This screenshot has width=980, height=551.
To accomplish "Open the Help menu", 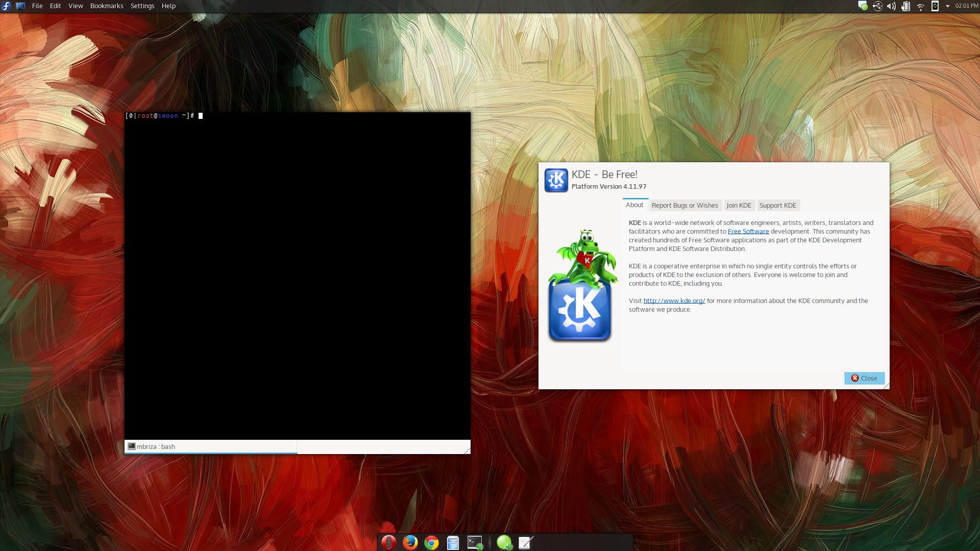I will 168,6.
